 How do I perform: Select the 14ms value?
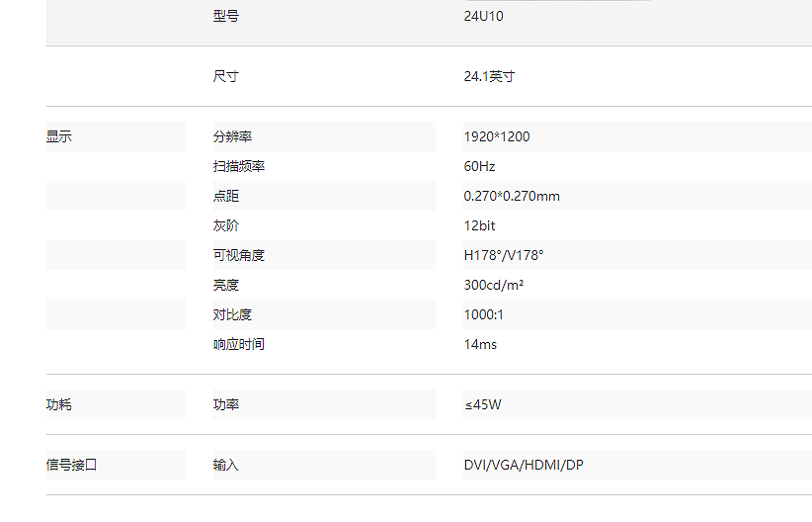480,344
